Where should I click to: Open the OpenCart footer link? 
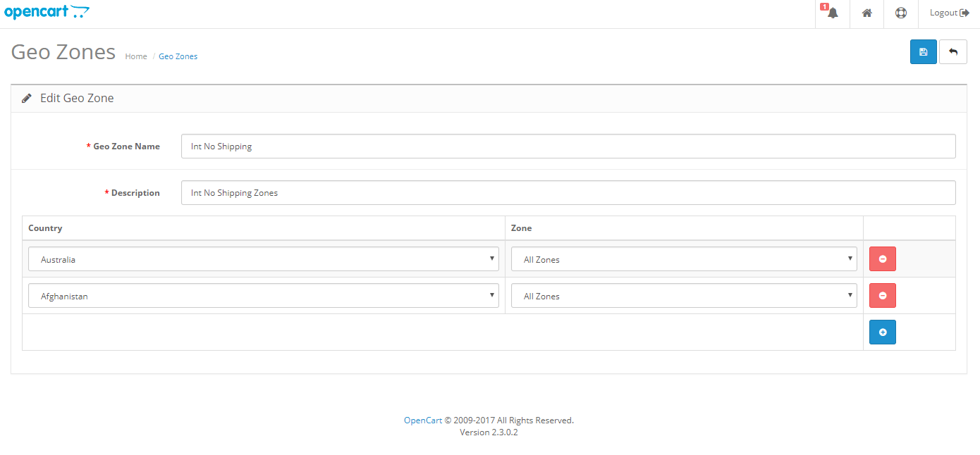422,420
